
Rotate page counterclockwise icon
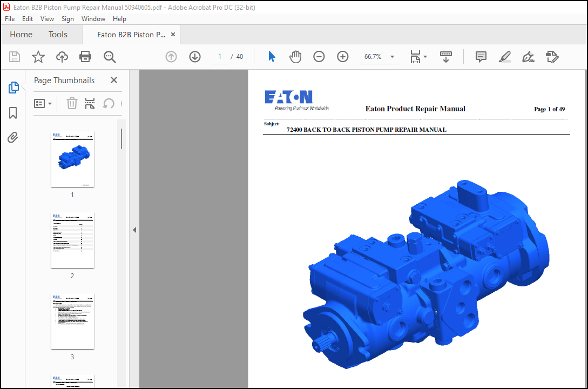(x=109, y=103)
